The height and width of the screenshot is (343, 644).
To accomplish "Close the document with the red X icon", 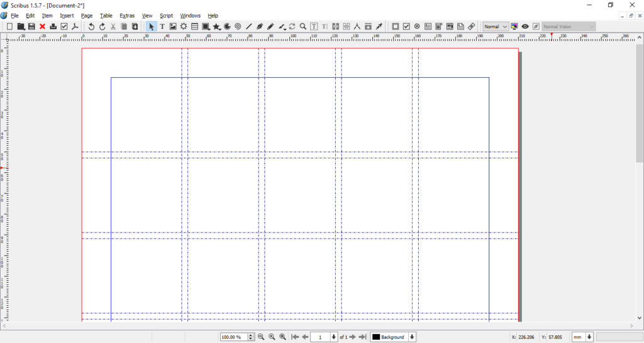I will (42, 26).
